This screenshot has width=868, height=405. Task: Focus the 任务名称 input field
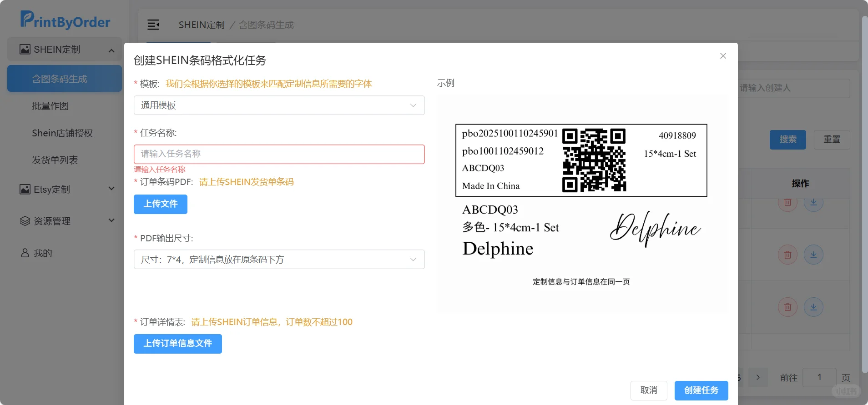coord(279,154)
